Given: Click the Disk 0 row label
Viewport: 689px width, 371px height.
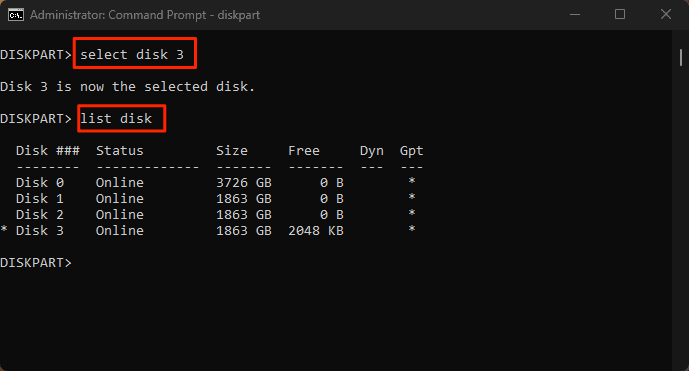Looking at the screenshot, I should tap(40, 182).
